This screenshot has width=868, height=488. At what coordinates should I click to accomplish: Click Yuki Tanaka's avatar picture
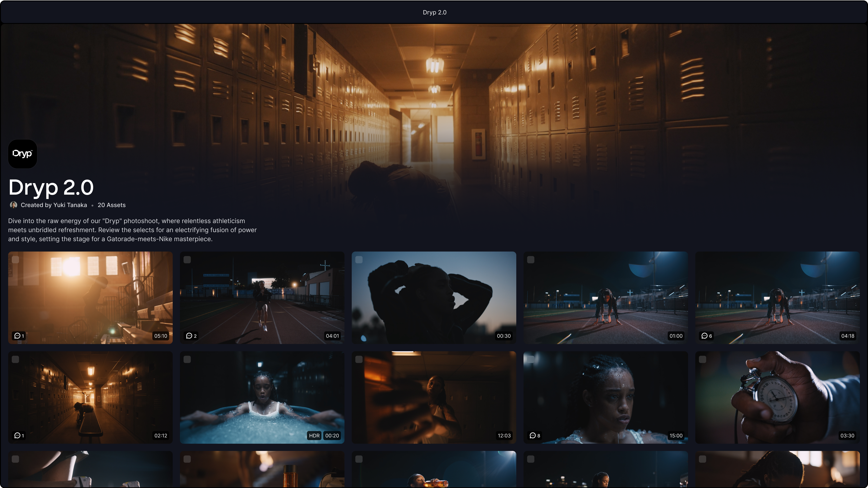14,205
